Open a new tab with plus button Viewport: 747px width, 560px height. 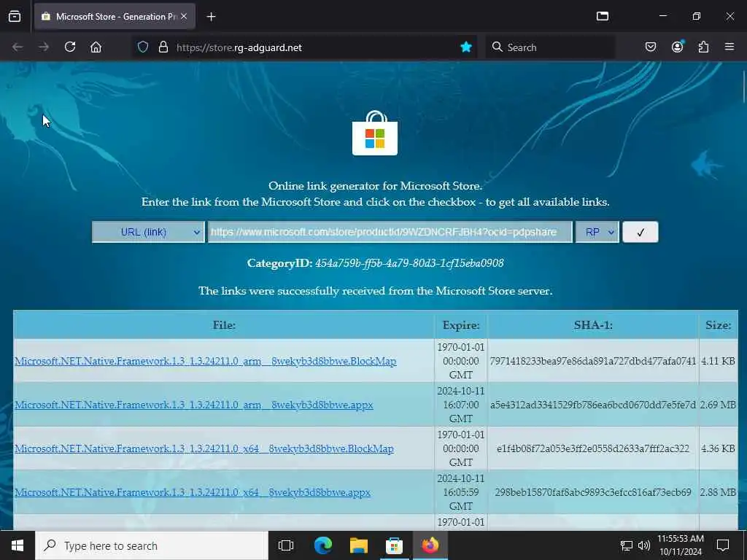tap(211, 17)
